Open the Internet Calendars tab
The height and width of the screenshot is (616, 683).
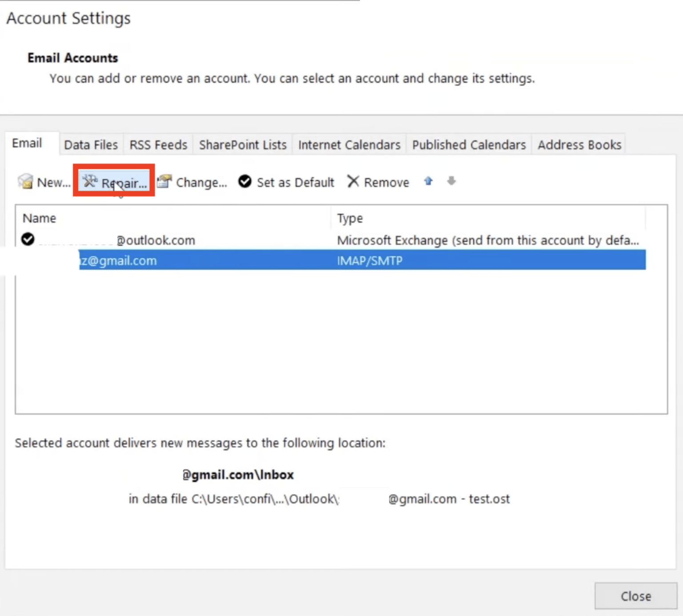349,144
